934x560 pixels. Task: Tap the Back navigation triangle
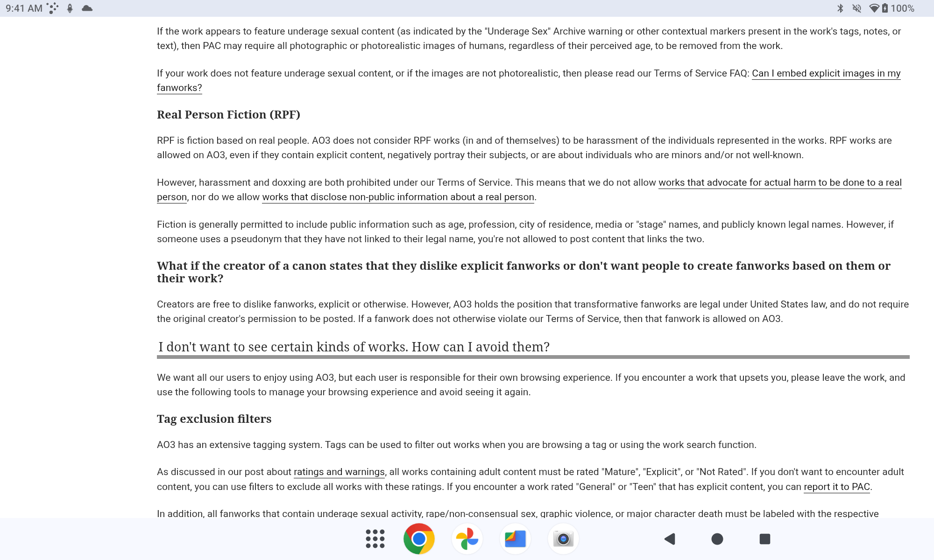pyautogui.click(x=670, y=539)
